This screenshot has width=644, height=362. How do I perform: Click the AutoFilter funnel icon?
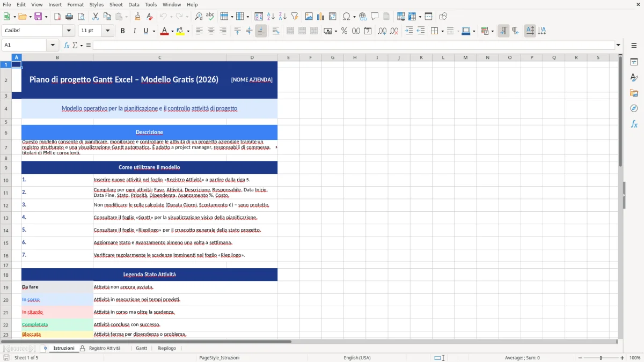coord(294,17)
